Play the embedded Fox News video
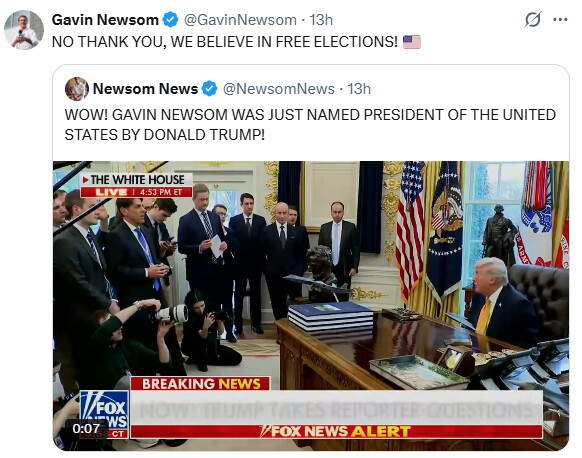 pos(311,305)
